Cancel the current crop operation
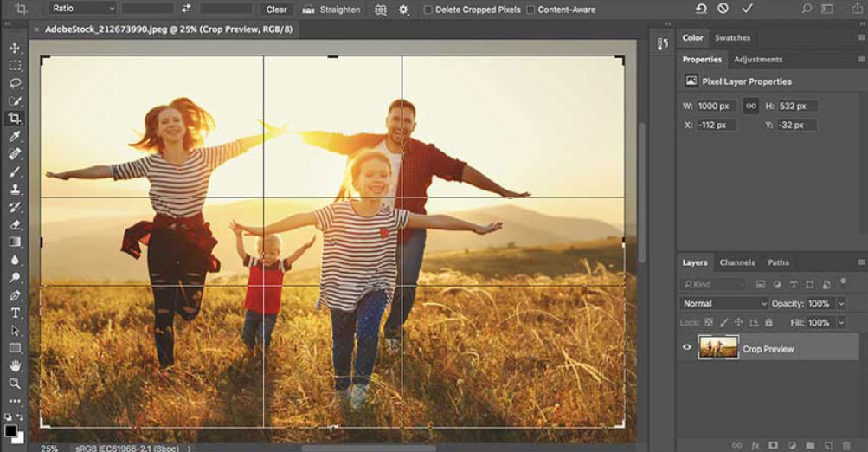This screenshot has width=868, height=452. [x=723, y=9]
